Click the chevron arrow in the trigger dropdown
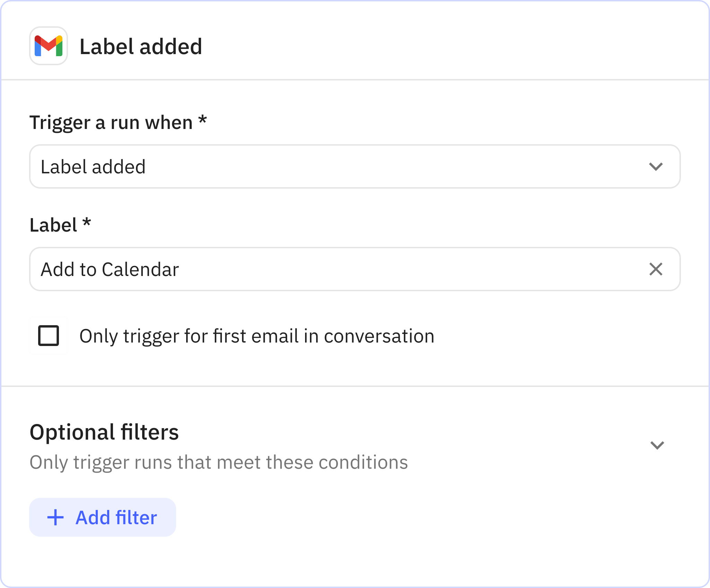 click(x=656, y=166)
